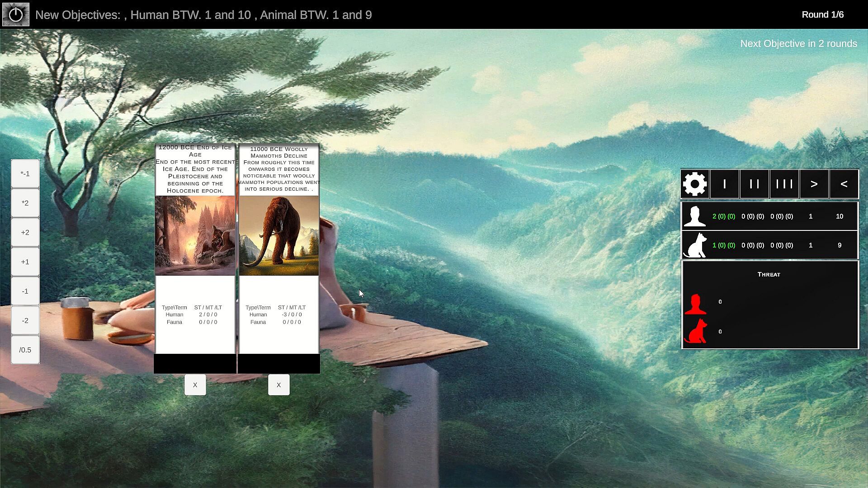Viewport: 868px width, 488px height.
Task: Click the power icon in top-left corner
Action: (x=16, y=14)
